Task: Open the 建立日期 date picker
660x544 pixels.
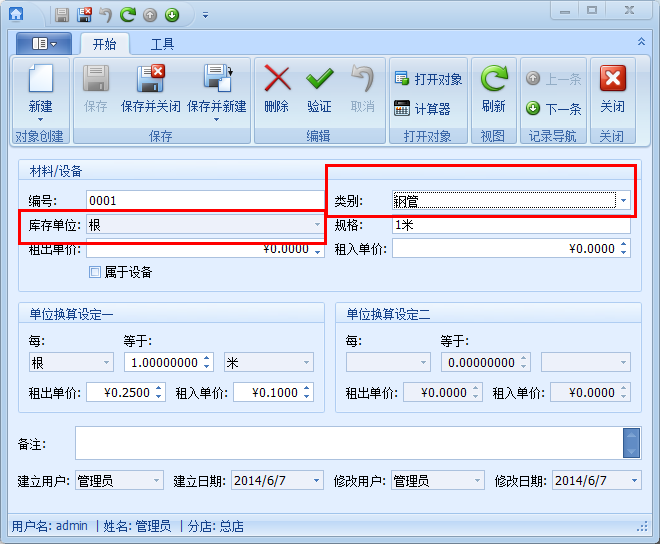Action: [x=317, y=480]
